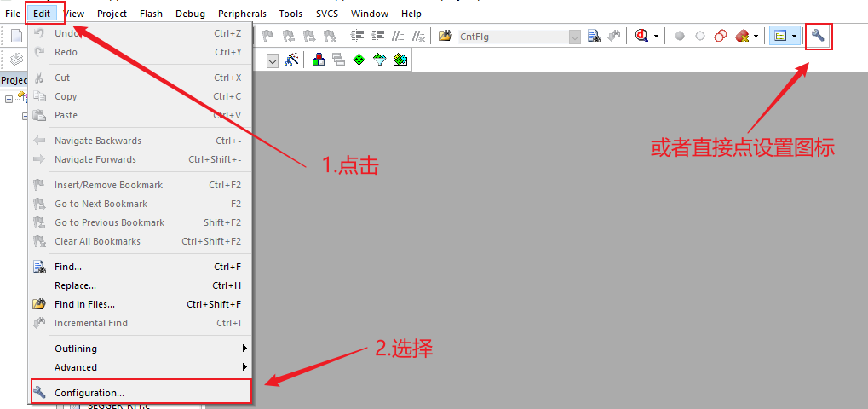Screen dimensions: 868x409
Task: Collapse the second-level project tree node
Action: [25, 117]
